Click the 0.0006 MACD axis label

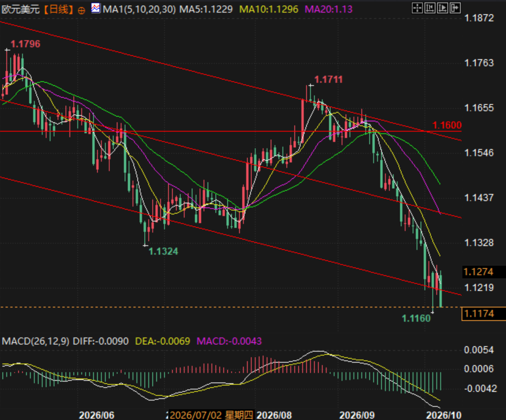coord(479,369)
